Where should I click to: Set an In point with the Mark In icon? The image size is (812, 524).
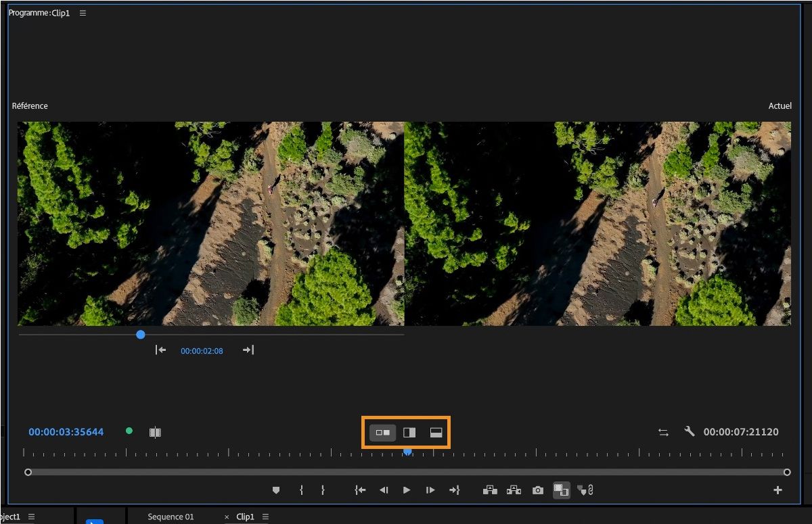click(x=300, y=490)
